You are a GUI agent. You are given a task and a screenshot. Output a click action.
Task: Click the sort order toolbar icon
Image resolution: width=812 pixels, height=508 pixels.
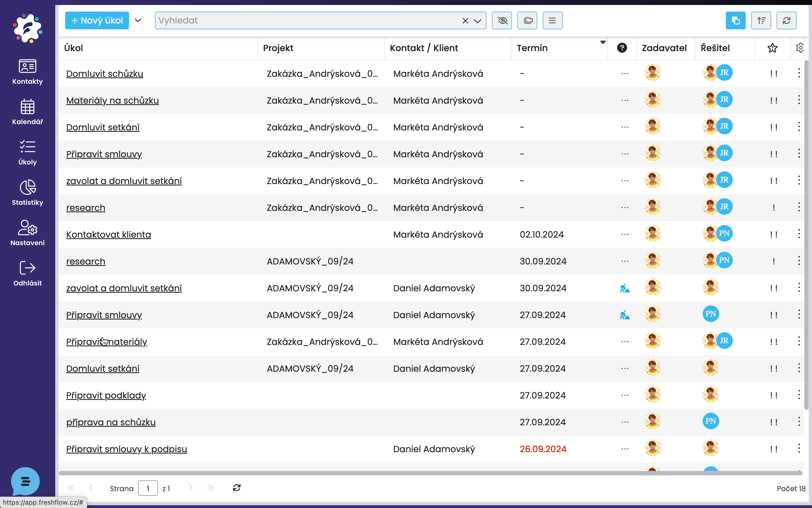[761, 20]
